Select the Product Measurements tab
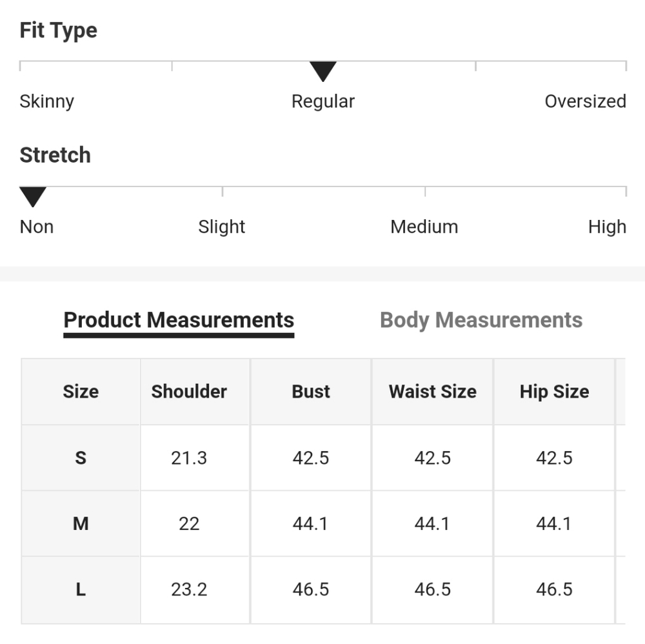The height and width of the screenshot is (644, 645). tap(179, 320)
